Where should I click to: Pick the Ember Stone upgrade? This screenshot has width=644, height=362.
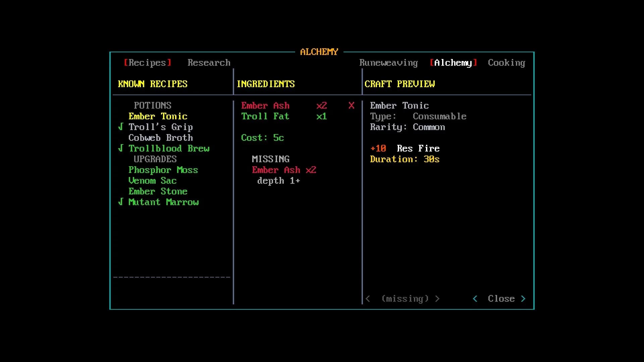coord(158,191)
